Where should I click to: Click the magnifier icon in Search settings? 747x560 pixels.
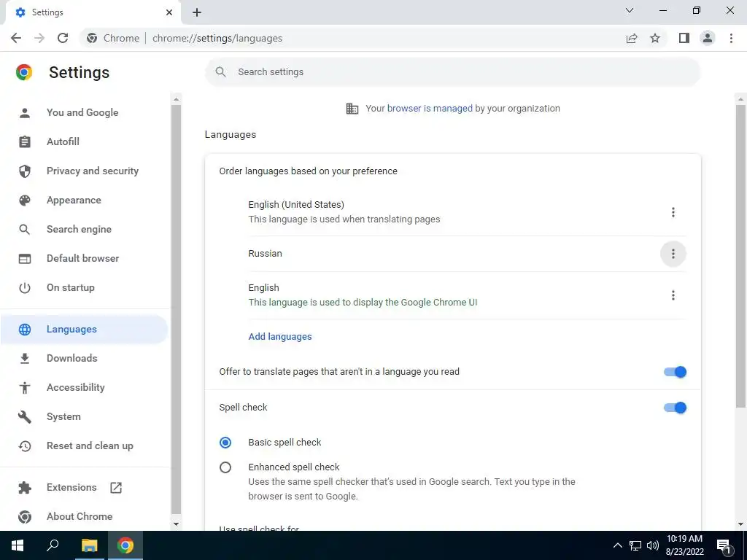[220, 72]
